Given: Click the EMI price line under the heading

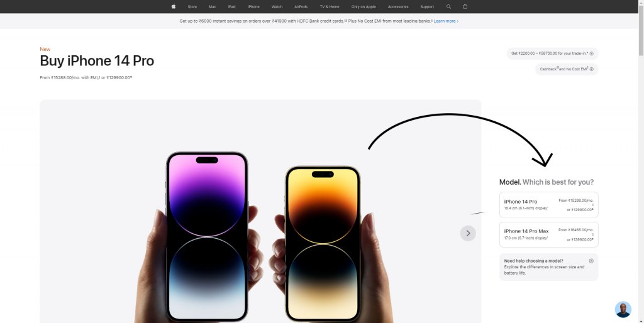Looking at the screenshot, I should 86,77.
